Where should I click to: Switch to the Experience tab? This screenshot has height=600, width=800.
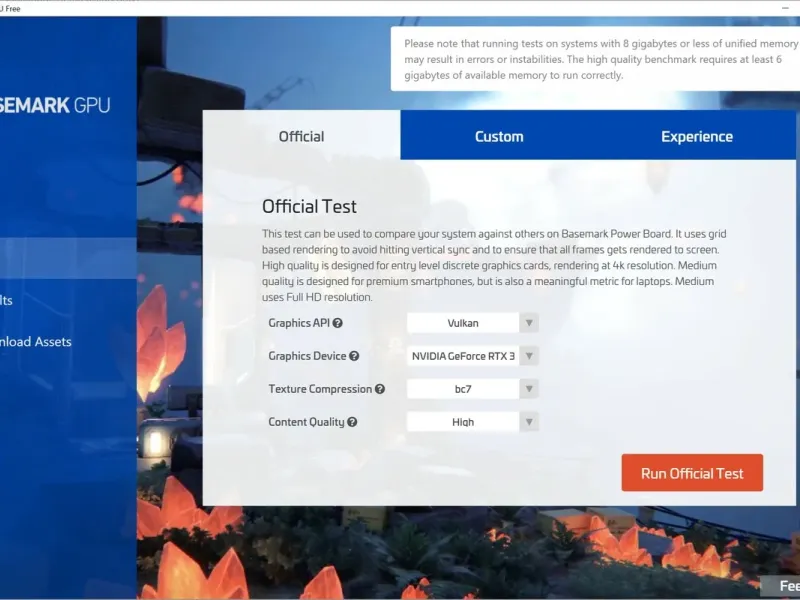697,136
